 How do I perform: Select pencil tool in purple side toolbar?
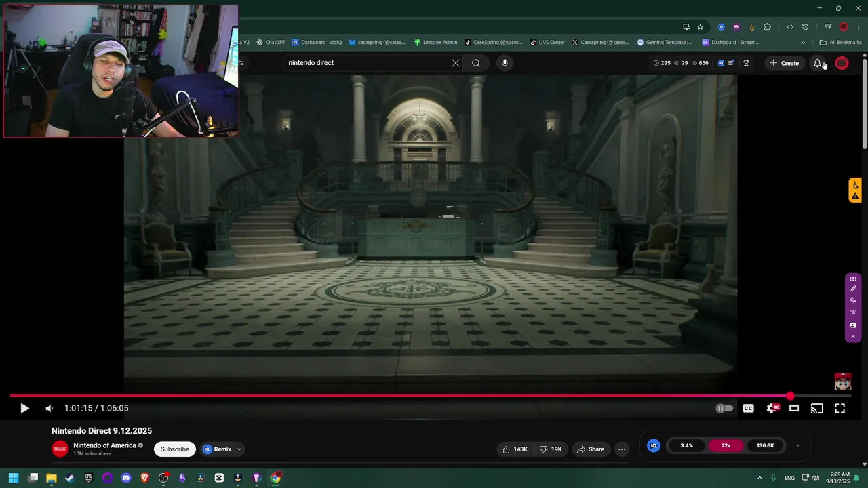pyautogui.click(x=853, y=289)
